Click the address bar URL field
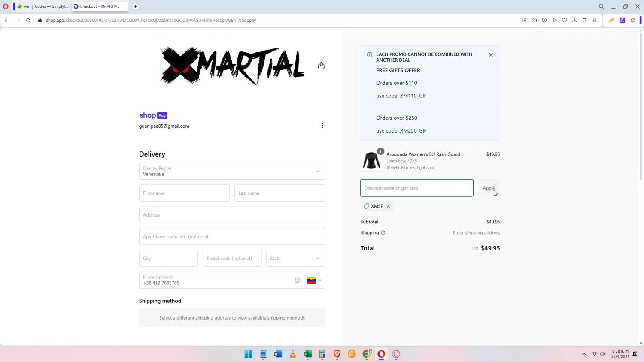Image resolution: width=644 pixels, height=362 pixels. click(x=151, y=20)
